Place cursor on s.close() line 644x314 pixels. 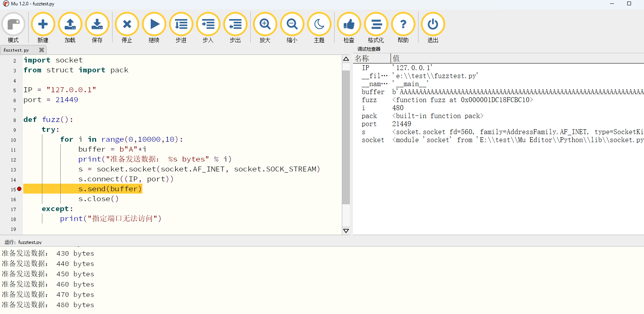coord(98,199)
